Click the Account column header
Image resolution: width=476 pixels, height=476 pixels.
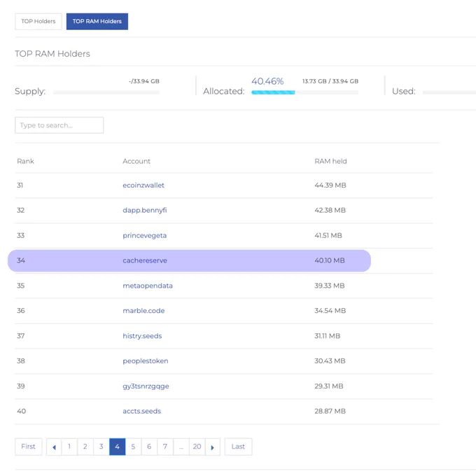click(136, 161)
